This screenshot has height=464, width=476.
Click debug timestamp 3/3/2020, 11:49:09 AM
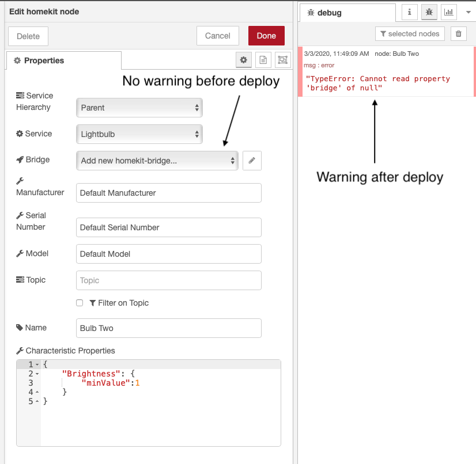[337, 54]
